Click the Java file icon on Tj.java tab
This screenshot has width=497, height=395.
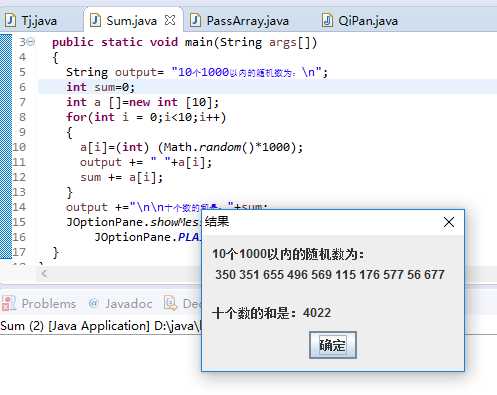pyautogui.click(x=10, y=20)
